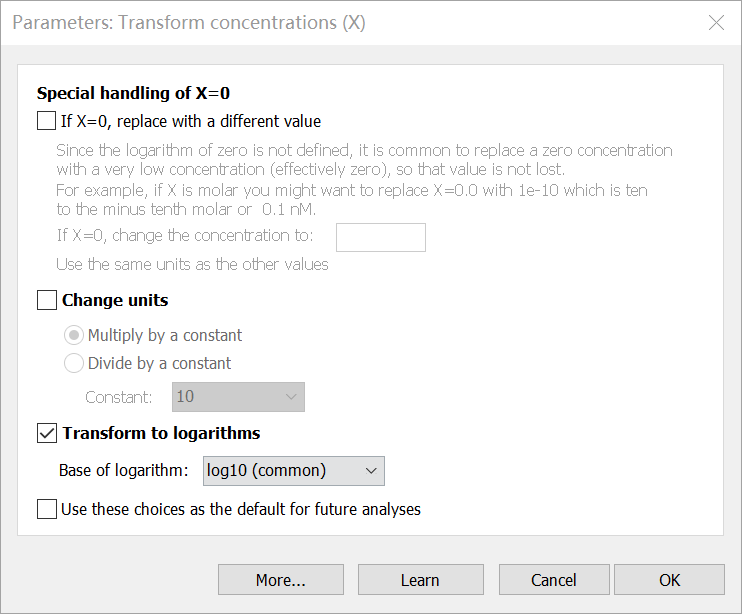This screenshot has height=614, width=742.
Task: Expand the Base of logarithm dropdown
Action: coord(294,470)
